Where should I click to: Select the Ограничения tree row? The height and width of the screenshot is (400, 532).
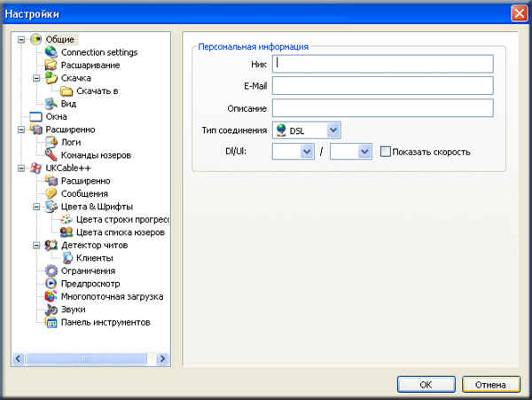click(88, 271)
